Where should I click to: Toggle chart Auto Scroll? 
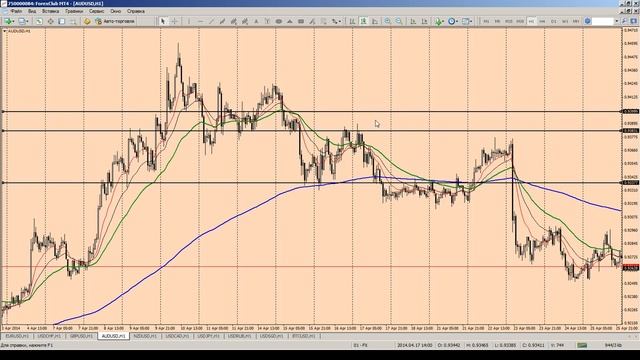pos(413,21)
